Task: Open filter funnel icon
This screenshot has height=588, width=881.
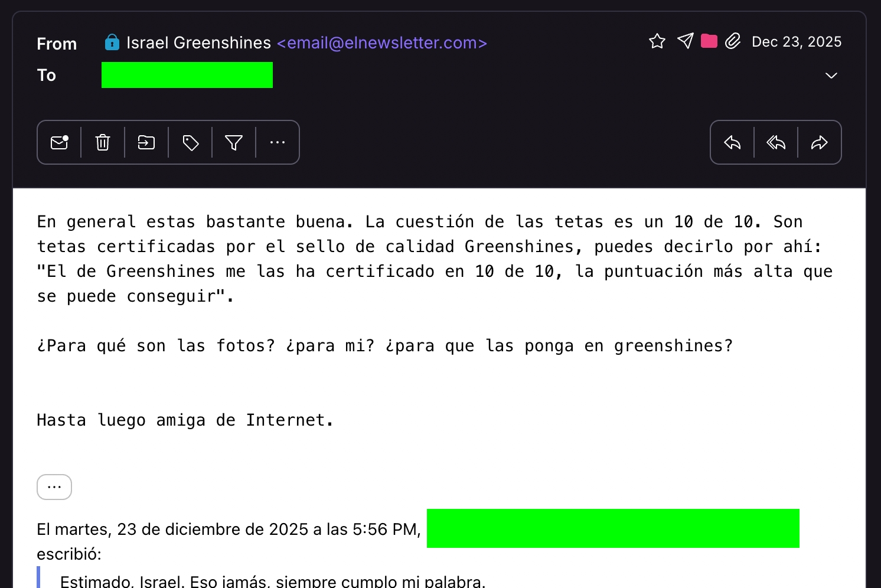Action: tap(234, 142)
